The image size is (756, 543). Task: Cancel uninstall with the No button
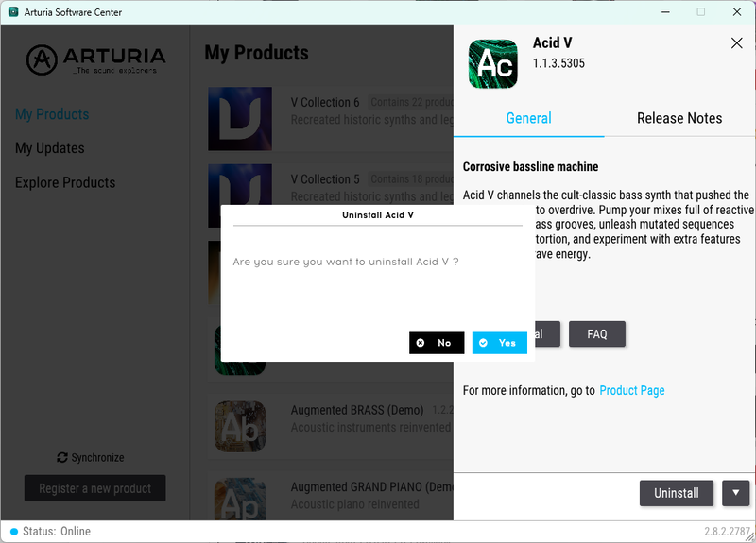pyautogui.click(x=437, y=343)
